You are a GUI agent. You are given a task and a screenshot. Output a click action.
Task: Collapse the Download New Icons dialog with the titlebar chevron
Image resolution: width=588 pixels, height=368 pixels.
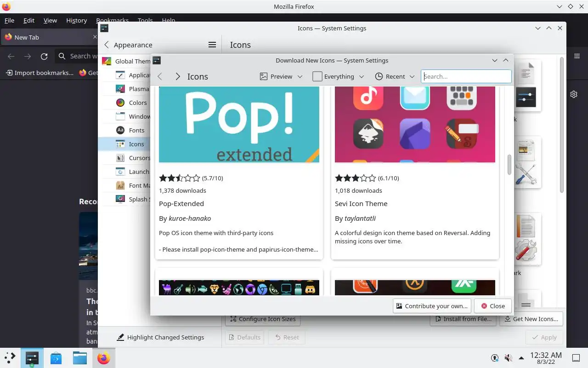[495, 60]
